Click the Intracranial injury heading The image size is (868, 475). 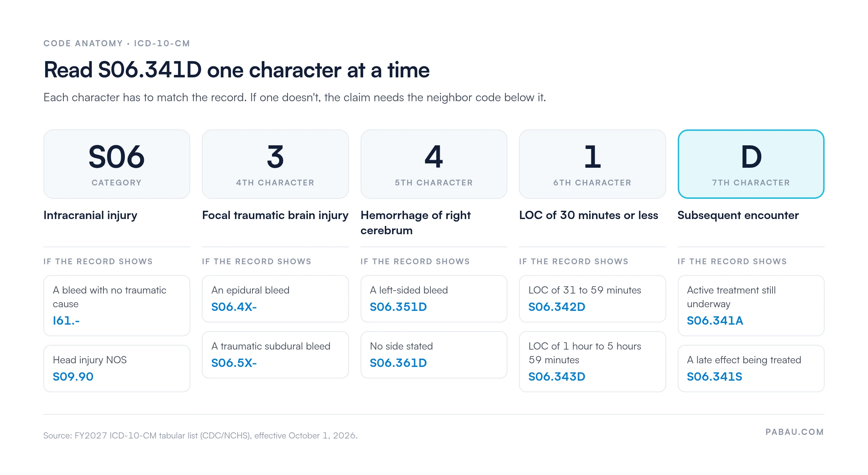click(90, 215)
